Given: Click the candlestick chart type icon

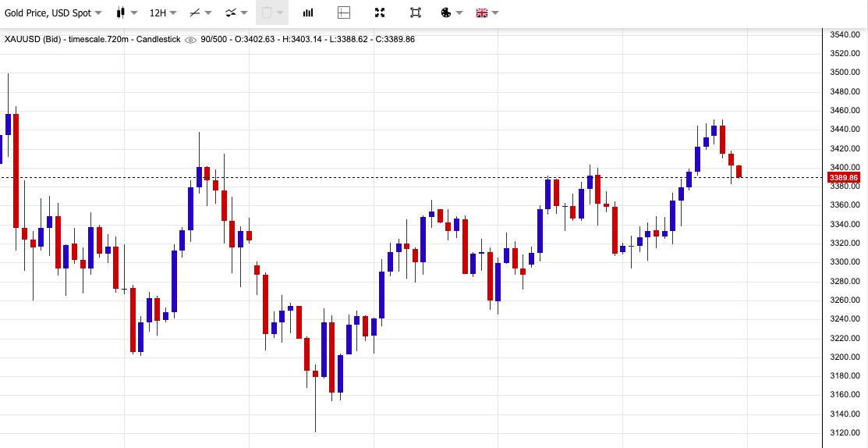Looking at the screenshot, I should pos(120,12).
